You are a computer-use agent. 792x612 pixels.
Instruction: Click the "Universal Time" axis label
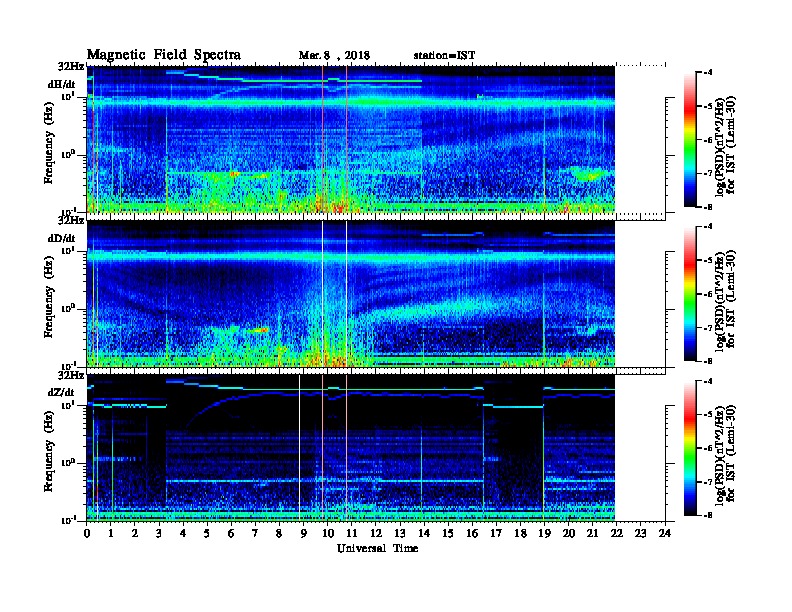pyautogui.click(x=377, y=548)
